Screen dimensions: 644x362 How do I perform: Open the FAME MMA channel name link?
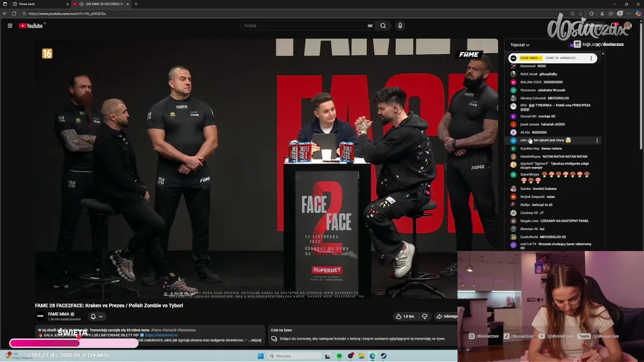(x=58, y=314)
